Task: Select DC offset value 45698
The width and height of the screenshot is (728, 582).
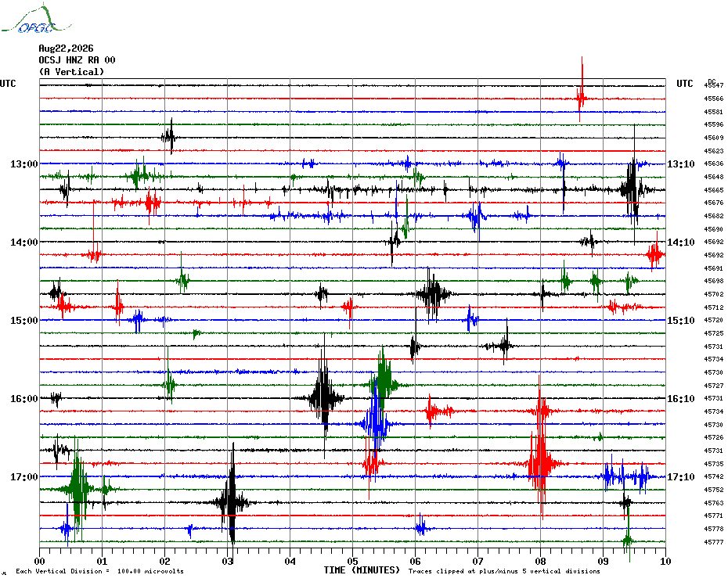Action: click(714, 282)
